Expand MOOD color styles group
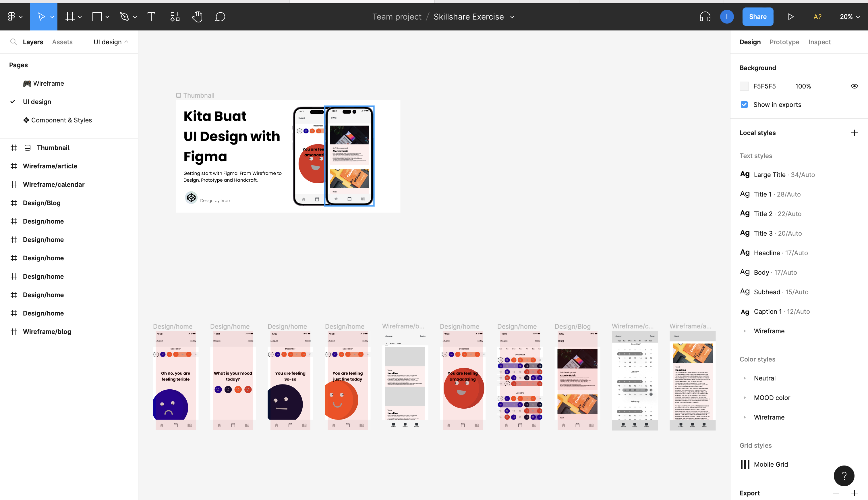 [x=744, y=397]
